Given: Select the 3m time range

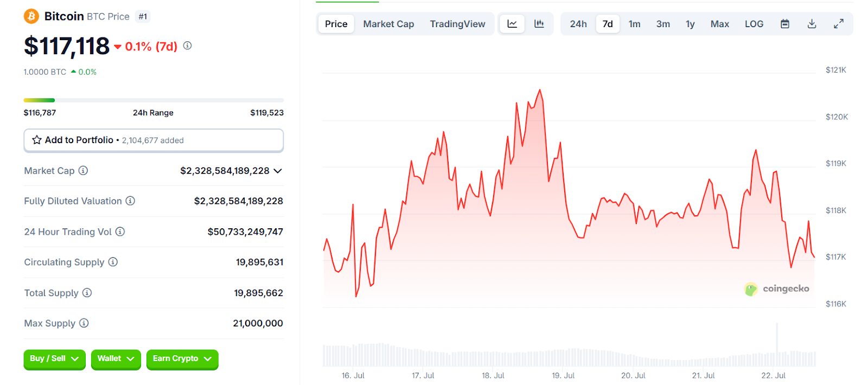Looking at the screenshot, I should tap(663, 24).
